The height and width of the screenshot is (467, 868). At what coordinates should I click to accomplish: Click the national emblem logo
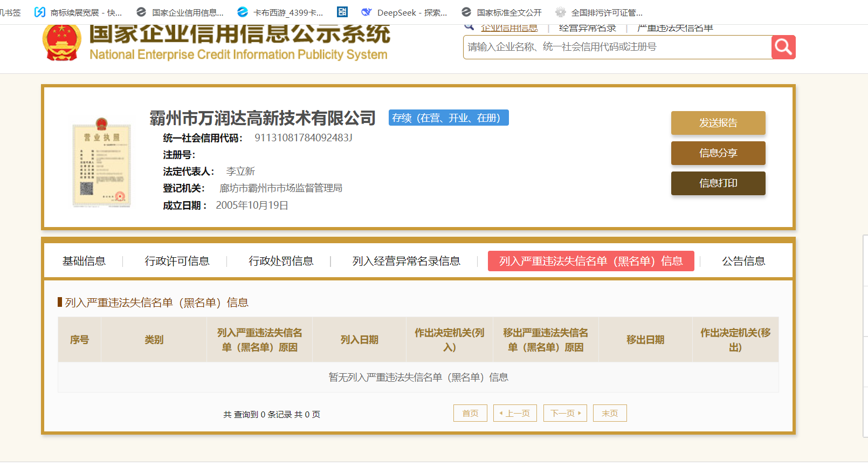coord(62,42)
